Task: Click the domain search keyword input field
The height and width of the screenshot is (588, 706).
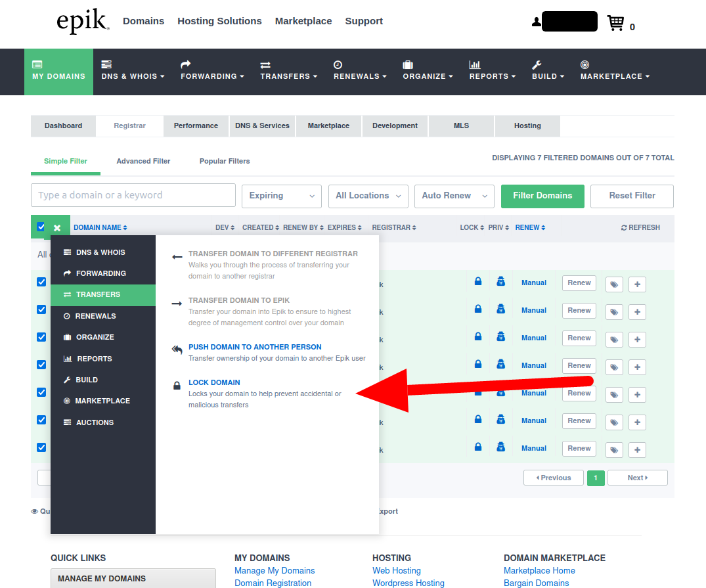Action: click(x=133, y=195)
